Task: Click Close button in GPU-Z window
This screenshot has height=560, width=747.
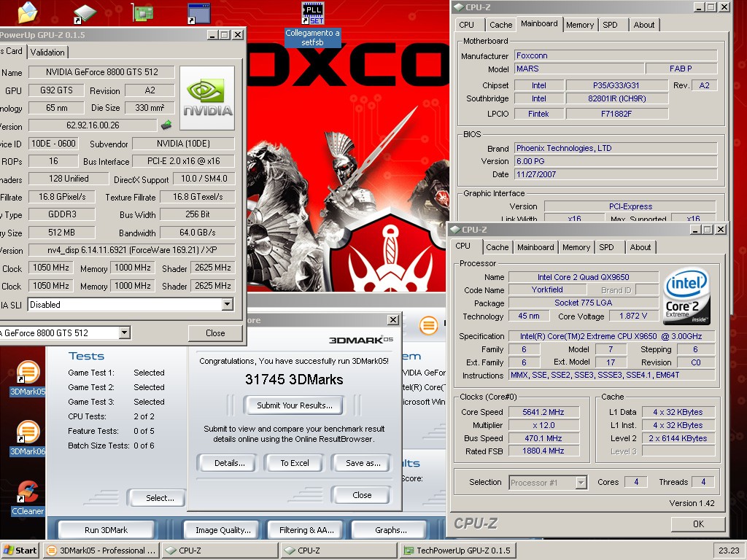Action: coord(215,332)
